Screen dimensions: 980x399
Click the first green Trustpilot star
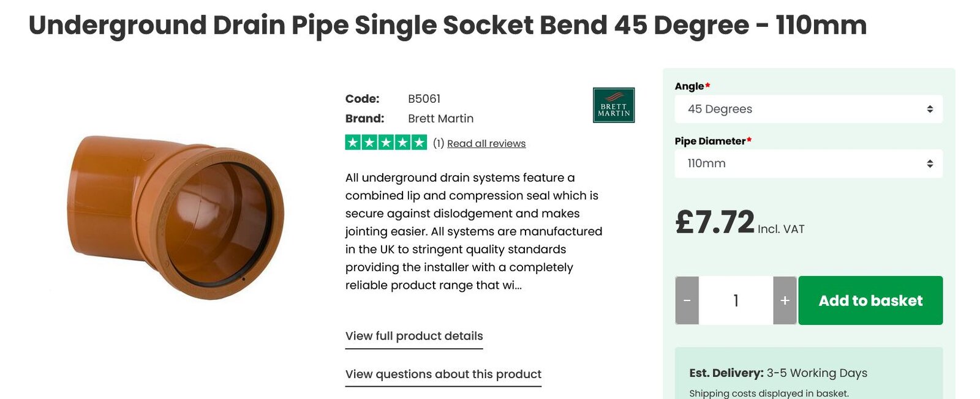click(352, 143)
